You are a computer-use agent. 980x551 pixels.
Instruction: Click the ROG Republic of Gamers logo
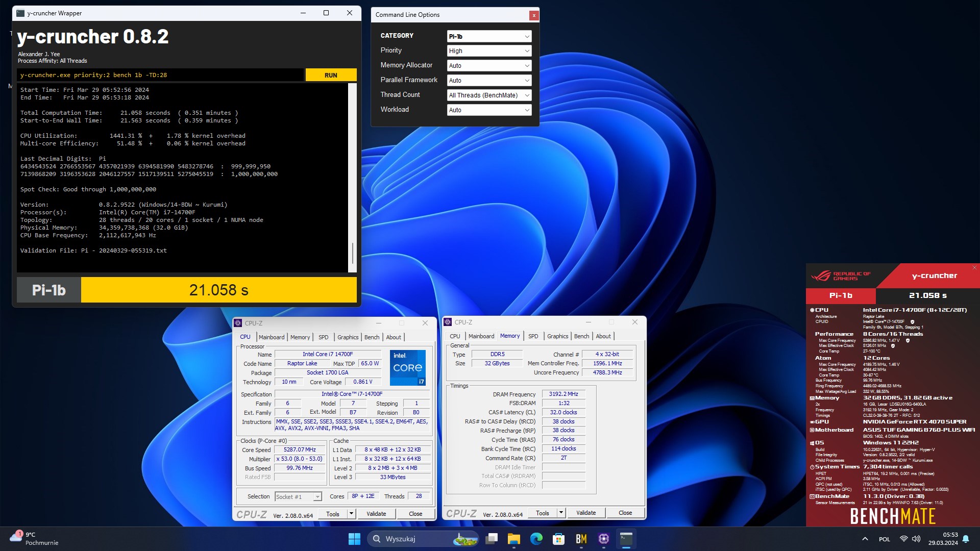[x=841, y=276]
